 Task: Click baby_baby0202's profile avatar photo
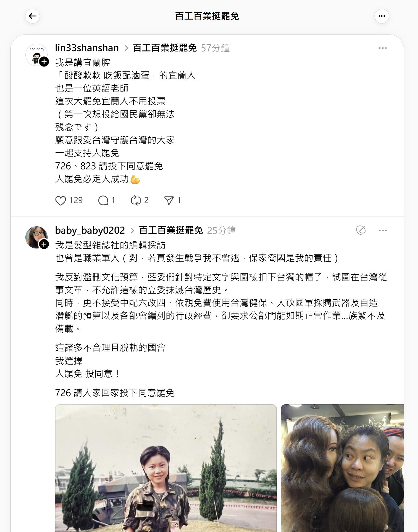tap(36, 237)
